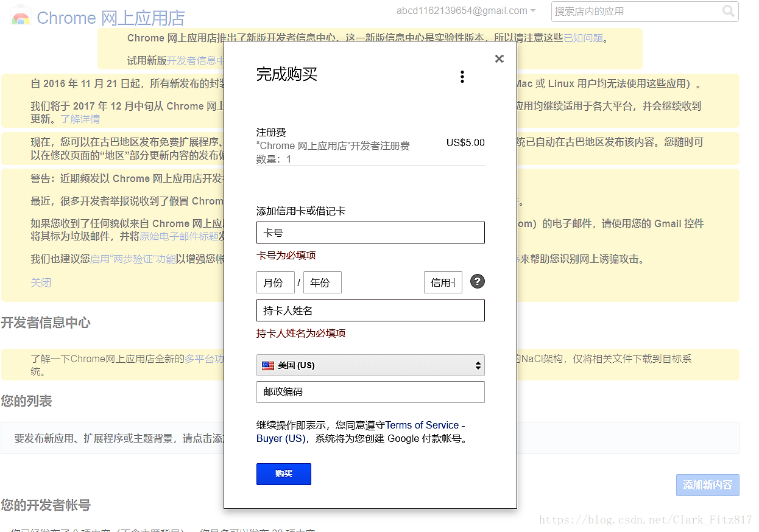Open the three-dot menu in the purchase dialog
This screenshot has height=532, width=759.
click(x=462, y=76)
